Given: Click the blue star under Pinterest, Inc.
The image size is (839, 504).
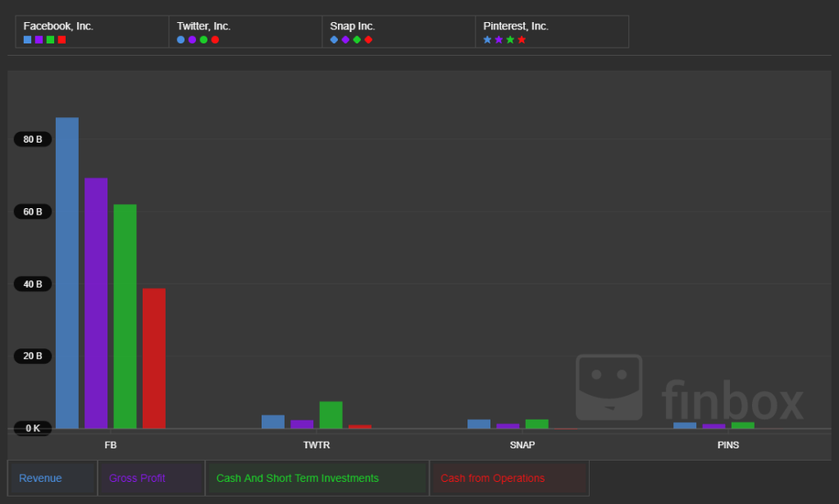Looking at the screenshot, I should (487, 39).
